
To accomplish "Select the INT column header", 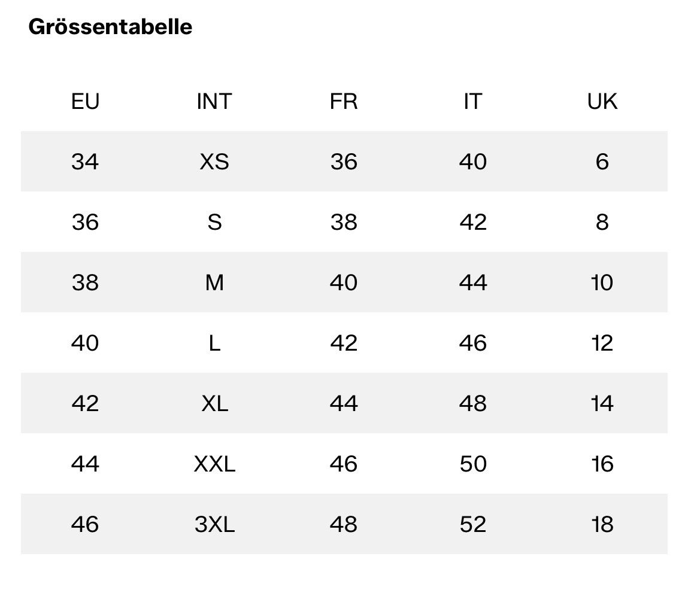I will coord(214,101).
